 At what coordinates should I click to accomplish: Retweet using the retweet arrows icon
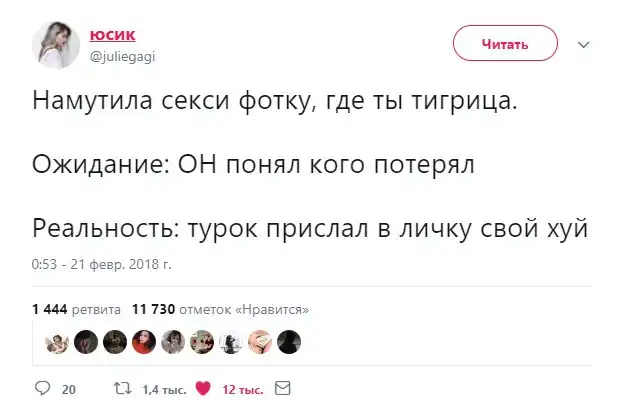(119, 389)
